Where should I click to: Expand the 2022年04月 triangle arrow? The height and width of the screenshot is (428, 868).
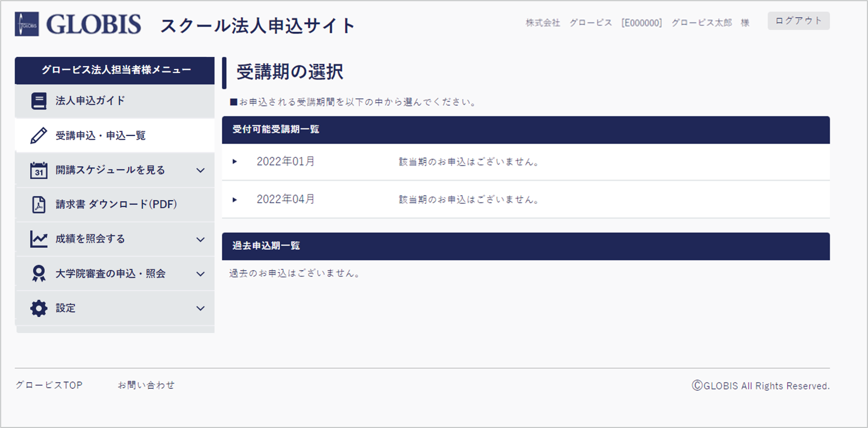click(x=235, y=200)
